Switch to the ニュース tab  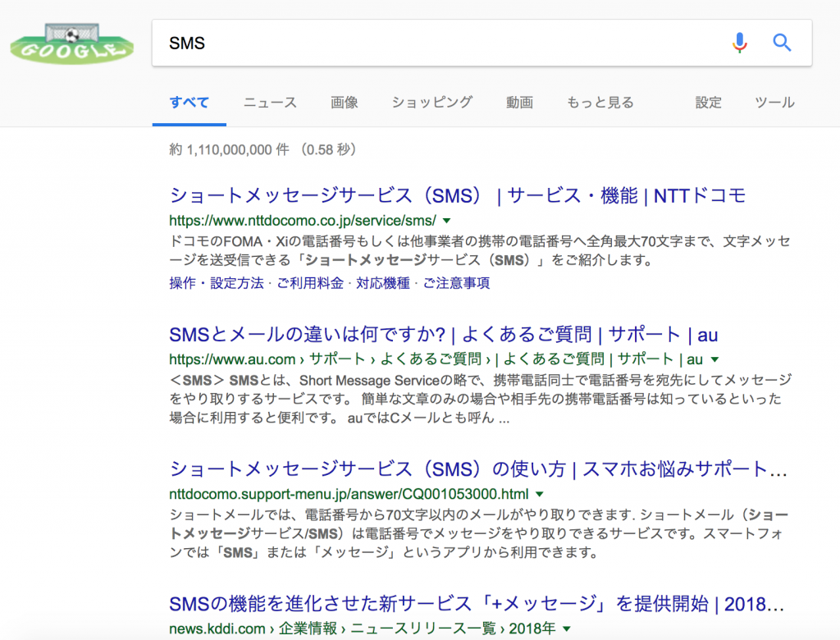coord(270,103)
